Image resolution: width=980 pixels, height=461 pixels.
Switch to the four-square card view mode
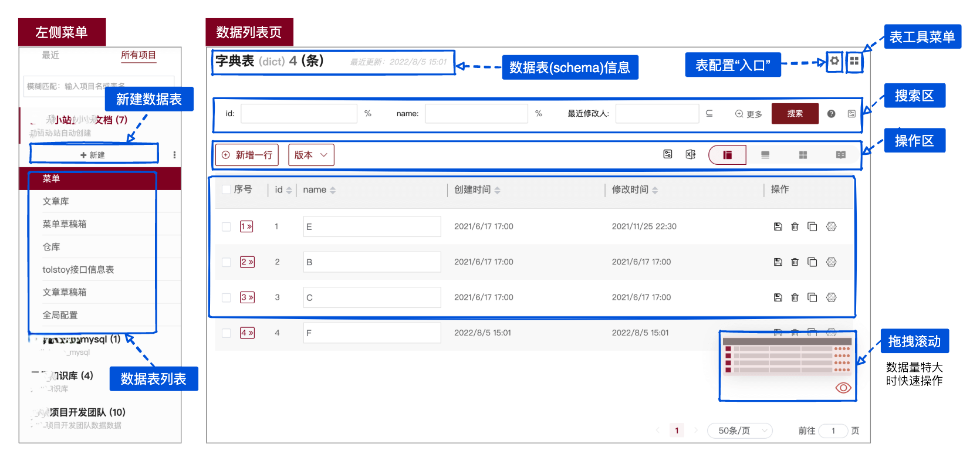click(803, 155)
